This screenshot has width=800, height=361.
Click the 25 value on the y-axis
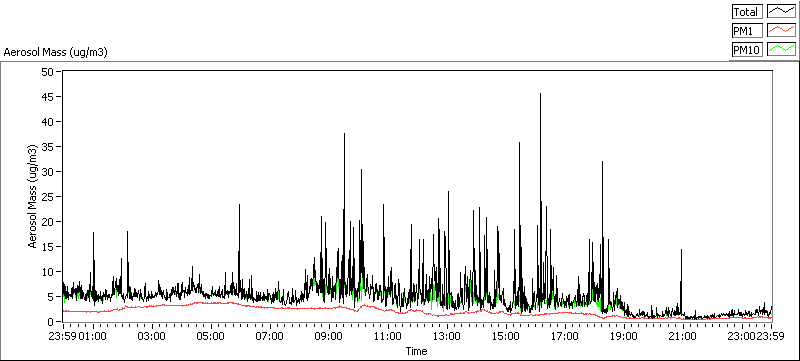coord(48,196)
